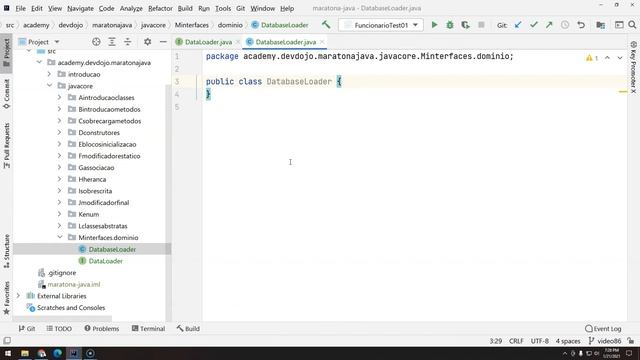Open File Explorer from taskbar
Viewport: 640px width, 360px height.
(x=25, y=353)
